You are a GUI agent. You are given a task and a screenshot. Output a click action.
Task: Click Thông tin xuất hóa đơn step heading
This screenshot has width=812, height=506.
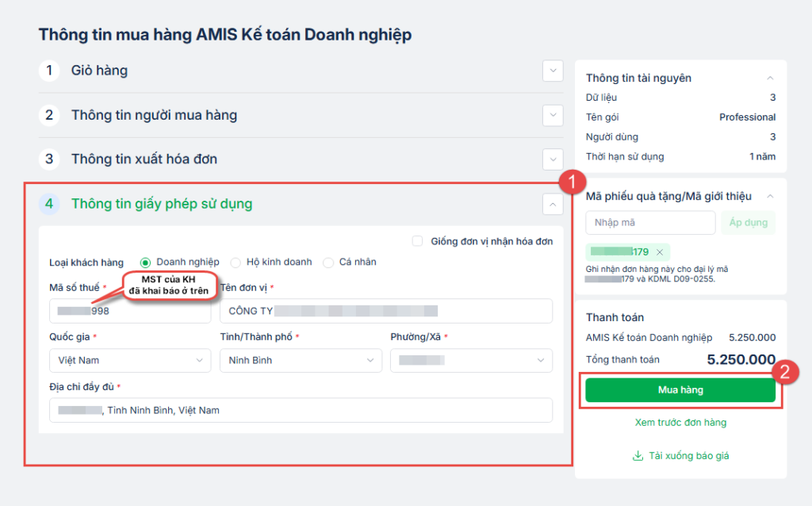(x=144, y=159)
